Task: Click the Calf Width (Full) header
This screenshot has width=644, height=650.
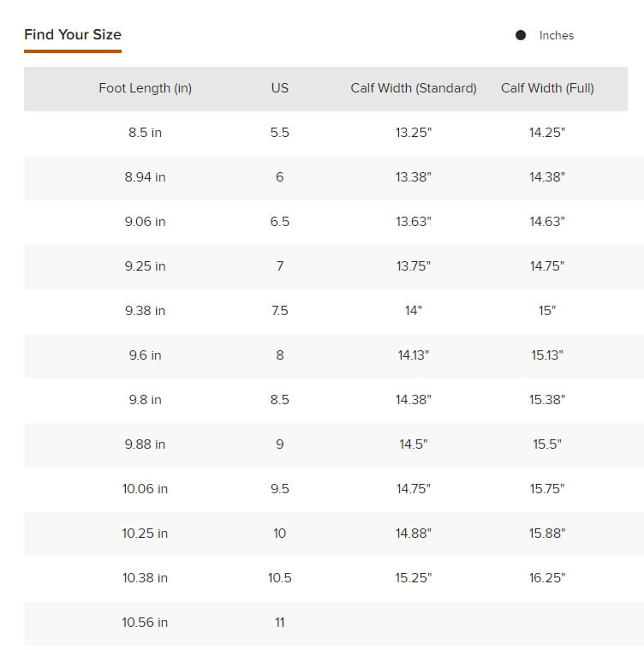Action: [547, 88]
